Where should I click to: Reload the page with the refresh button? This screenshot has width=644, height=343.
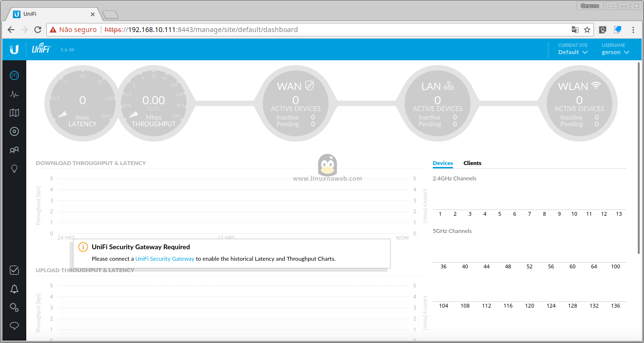[x=38, y=30]
